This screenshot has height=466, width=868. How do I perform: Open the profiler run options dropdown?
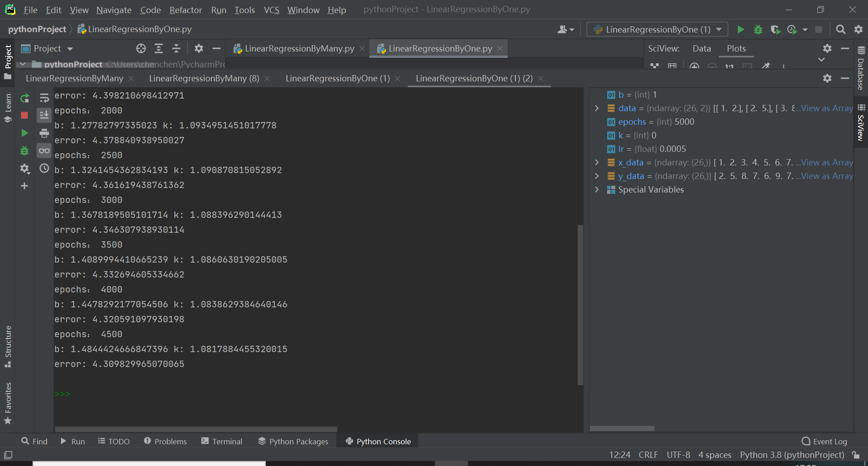point(805,30)
